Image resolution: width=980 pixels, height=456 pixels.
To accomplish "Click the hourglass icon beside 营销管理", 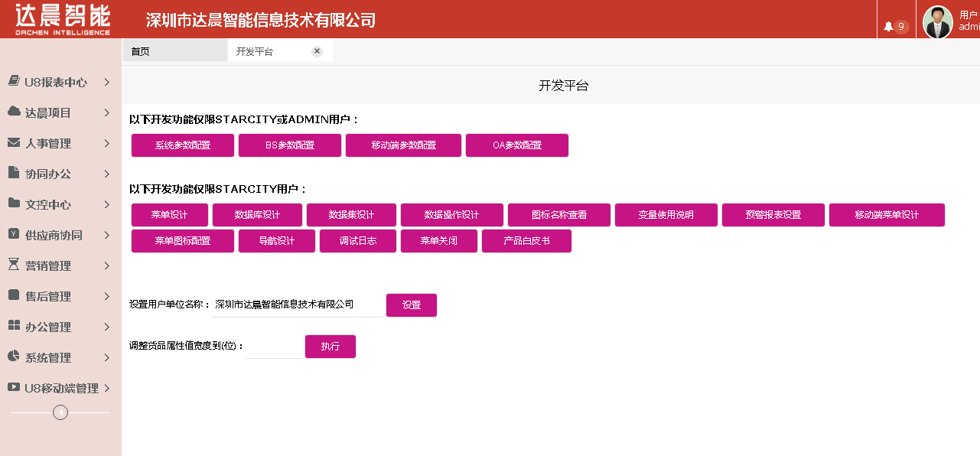I will coord(13,265).
